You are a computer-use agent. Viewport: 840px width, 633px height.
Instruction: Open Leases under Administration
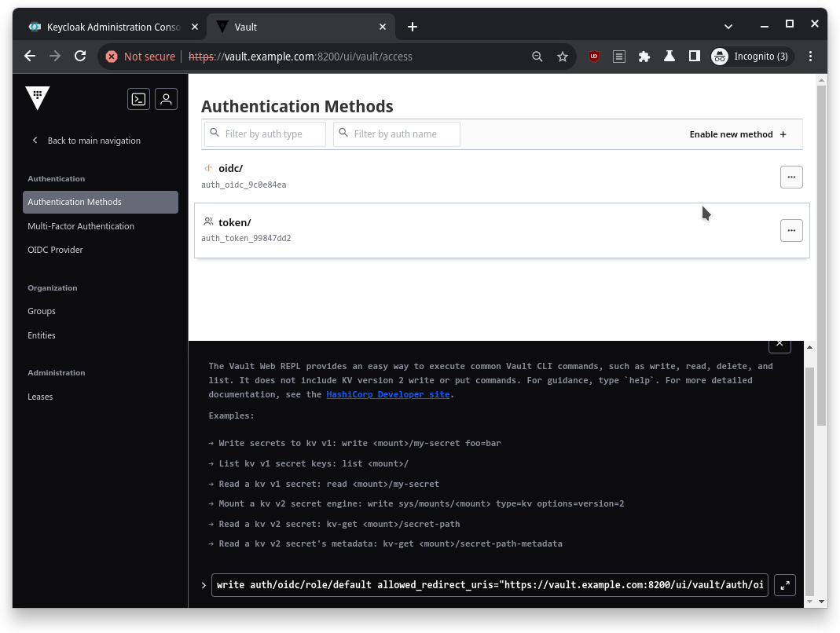click(x=40, y=397)
